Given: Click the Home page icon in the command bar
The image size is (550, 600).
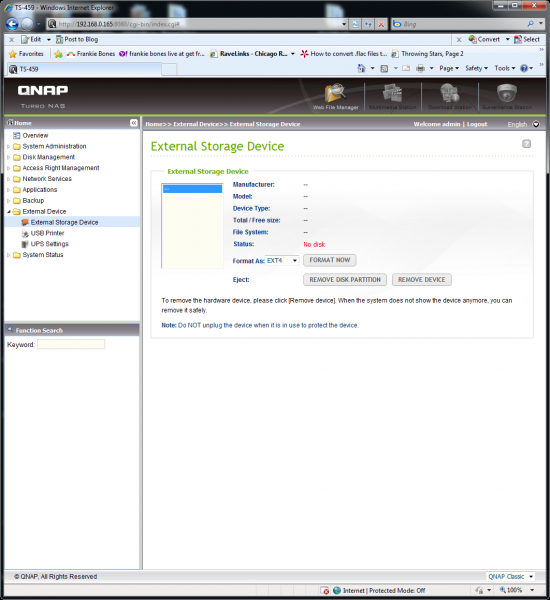Looking at the screenshot, I should pyautogui.click(x=361, y=68).
